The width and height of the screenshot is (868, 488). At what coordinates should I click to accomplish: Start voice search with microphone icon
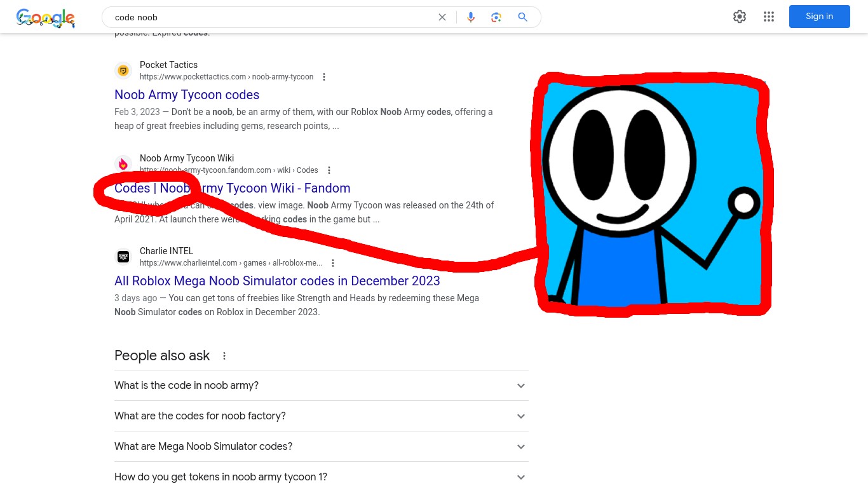click(471, 17)
